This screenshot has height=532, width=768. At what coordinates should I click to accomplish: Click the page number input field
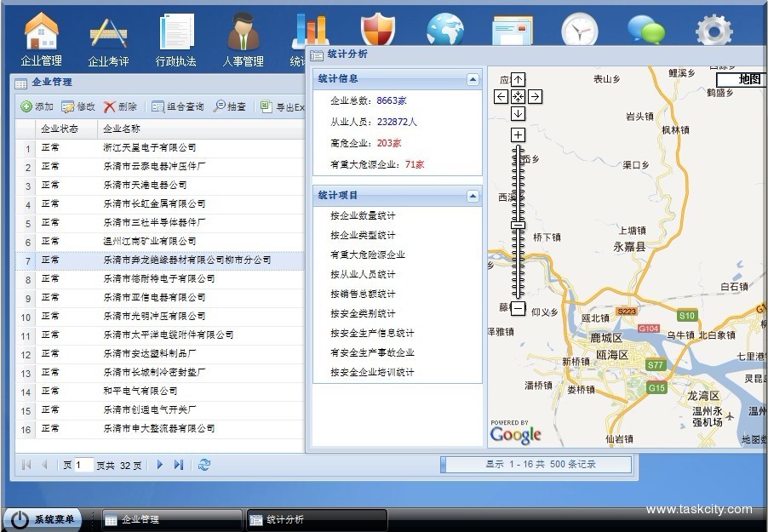pyautogui.click(x=83, y=466)
